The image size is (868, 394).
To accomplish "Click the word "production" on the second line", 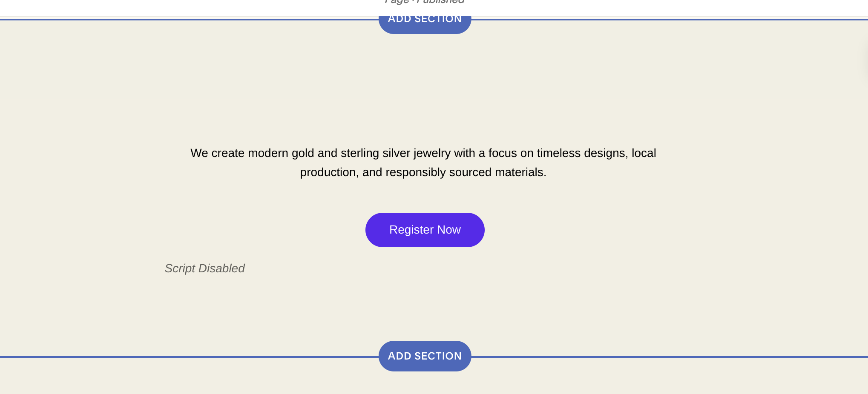I will (x=328, y=172).
